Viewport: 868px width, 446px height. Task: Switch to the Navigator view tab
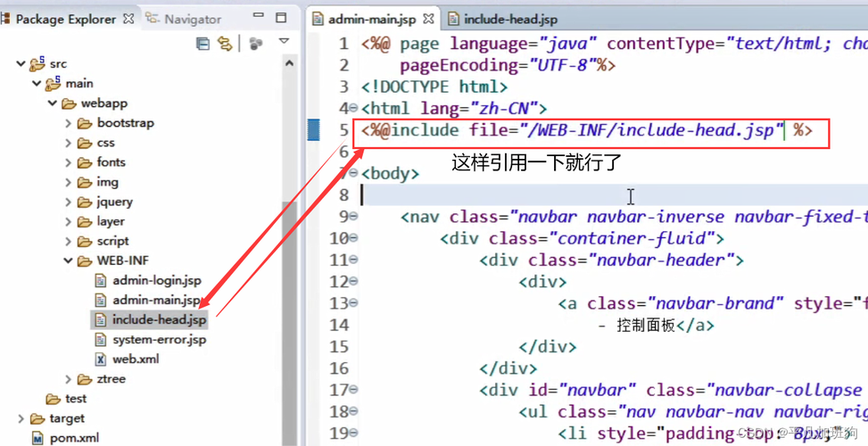(192, 19)
